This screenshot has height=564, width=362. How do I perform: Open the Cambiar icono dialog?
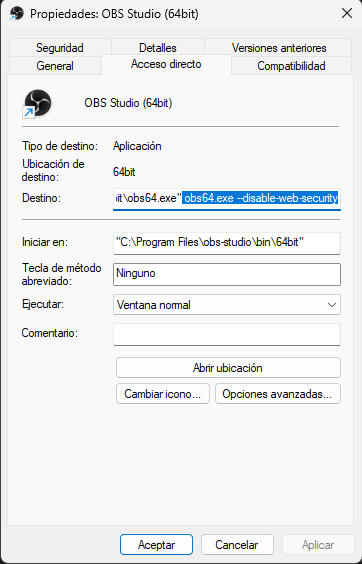coord(163,394)
